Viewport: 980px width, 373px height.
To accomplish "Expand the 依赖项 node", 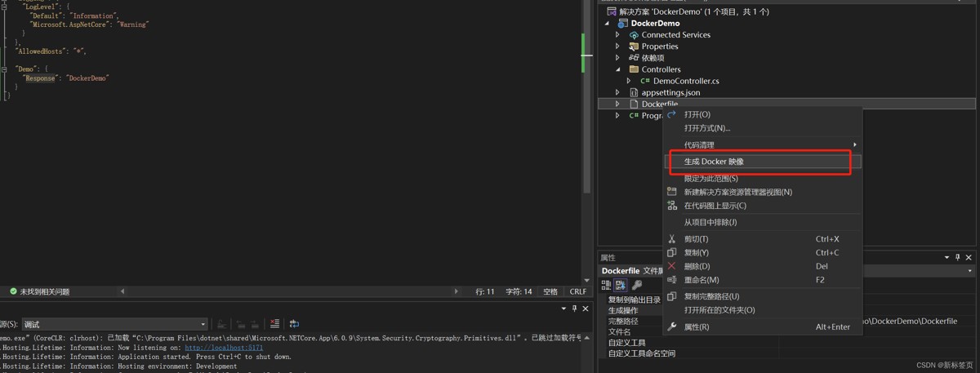I will (x=618, y=58).
